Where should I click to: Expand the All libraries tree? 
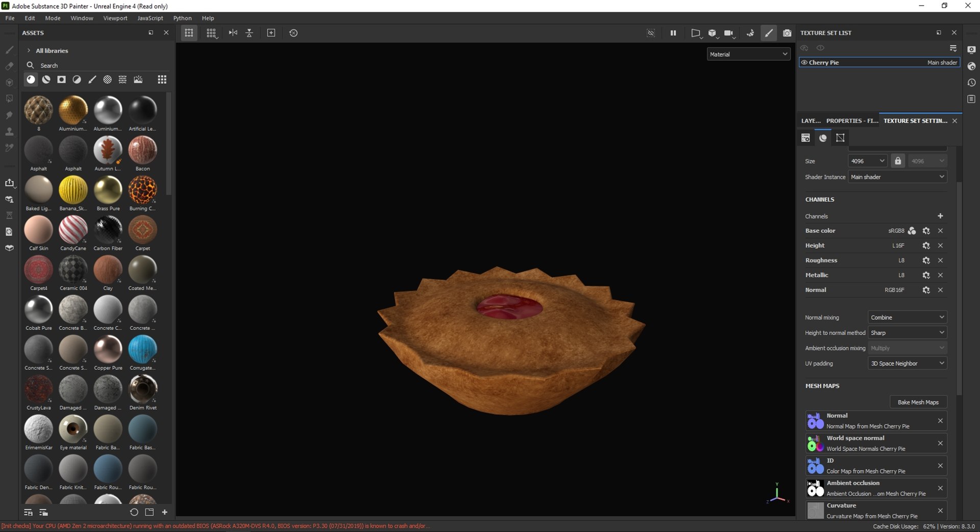[x=29, y=51]
